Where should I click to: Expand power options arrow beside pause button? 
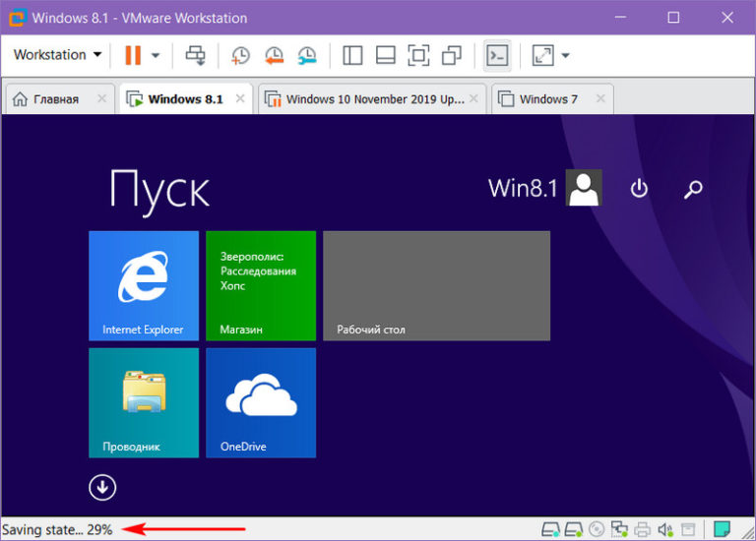pyautogui.click(x=156, y=55)
